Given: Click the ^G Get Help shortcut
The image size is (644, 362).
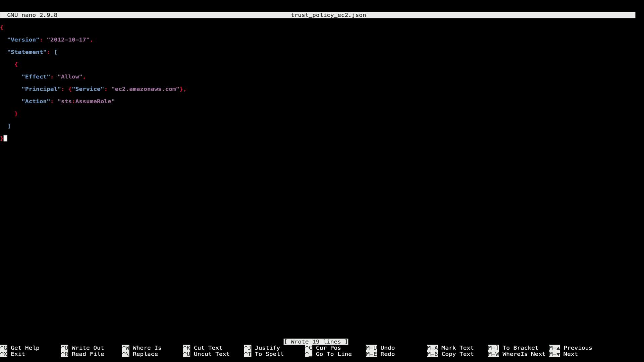Looking at the screenshot, I should pyautogui.click(x=20, y=348).
